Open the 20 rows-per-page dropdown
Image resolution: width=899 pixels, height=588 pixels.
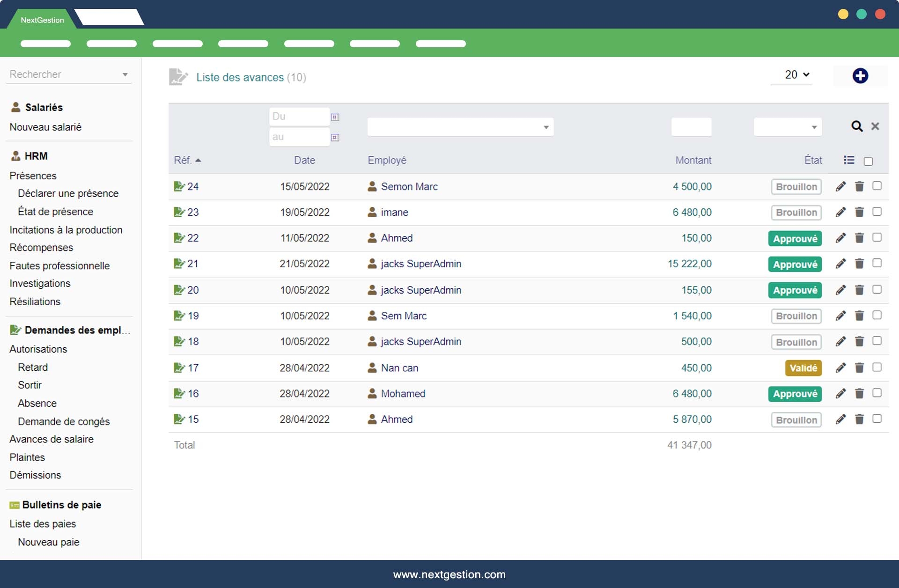pos(796,75)
